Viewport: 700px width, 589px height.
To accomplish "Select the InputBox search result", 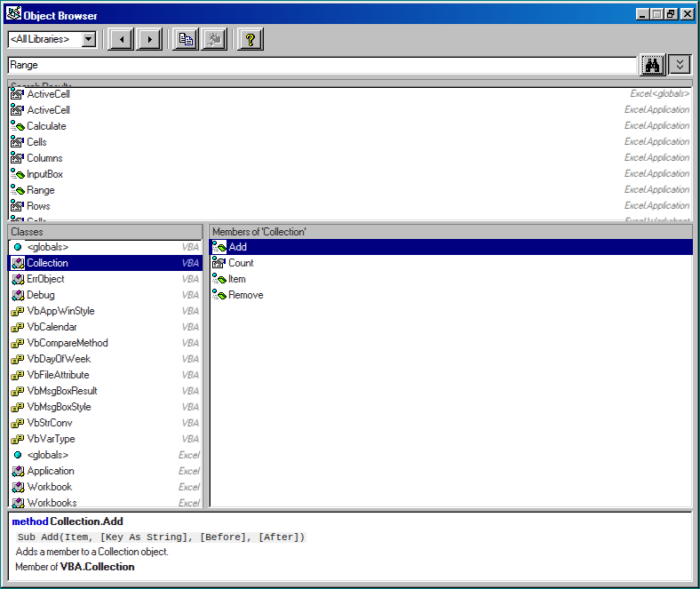I will coord(350,174).
